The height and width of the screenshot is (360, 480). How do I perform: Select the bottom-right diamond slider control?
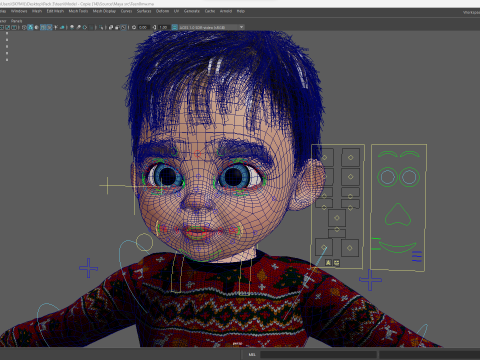click(x=349, y=248)
